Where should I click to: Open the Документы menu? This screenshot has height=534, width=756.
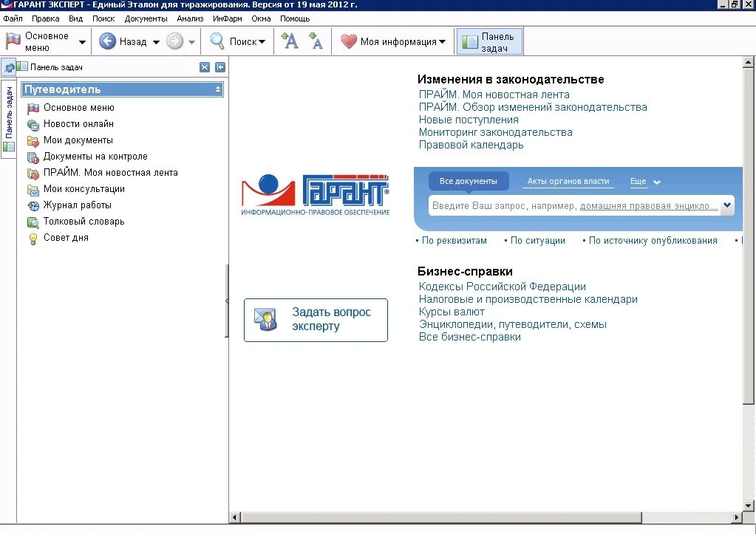[x=146, y=18]
